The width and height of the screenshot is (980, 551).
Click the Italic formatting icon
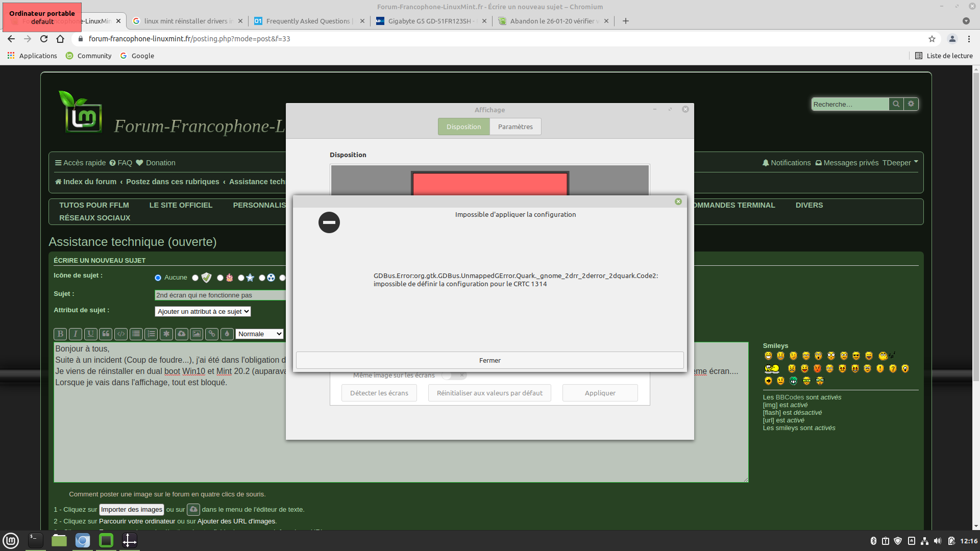pyautogui.click(x=76, y=334)
